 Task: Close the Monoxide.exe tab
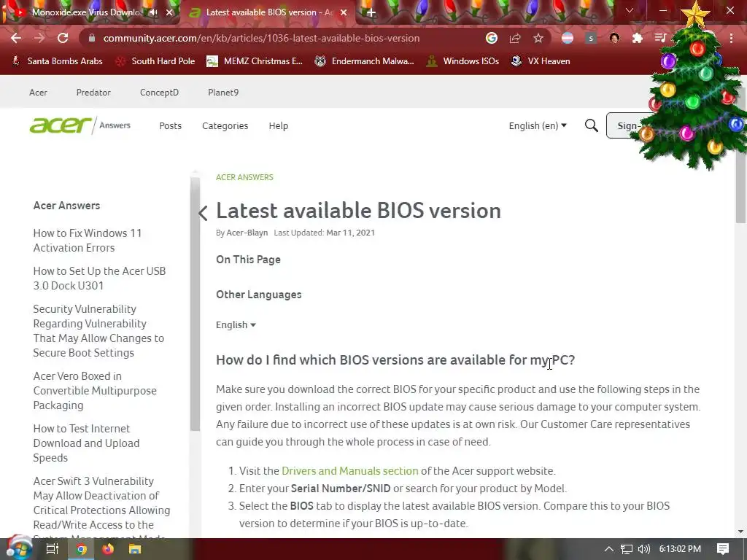click(x=169, y=12)
